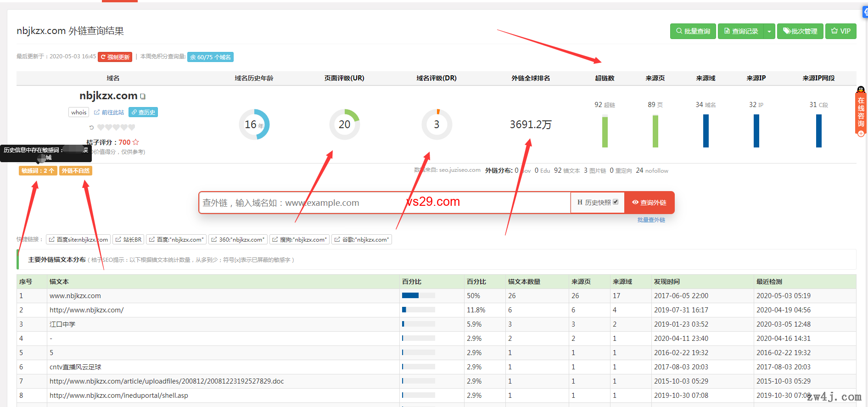
Task: Click anchor text cntv直播风云足球 in row 6
Action: click(x=75, y=367)
